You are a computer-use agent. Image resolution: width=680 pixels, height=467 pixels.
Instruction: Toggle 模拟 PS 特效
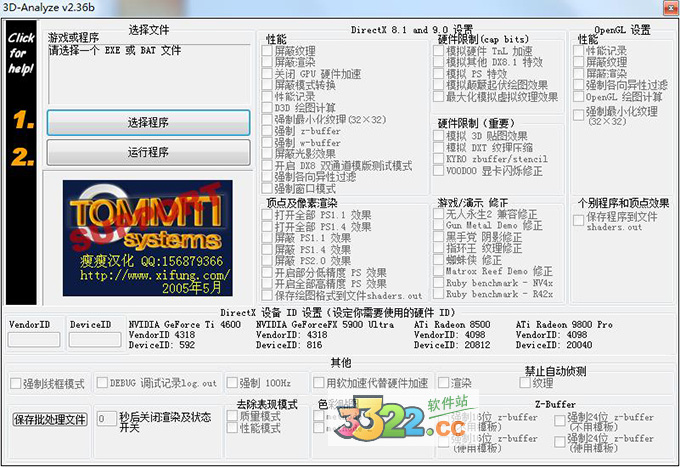(x=438, y=74)
